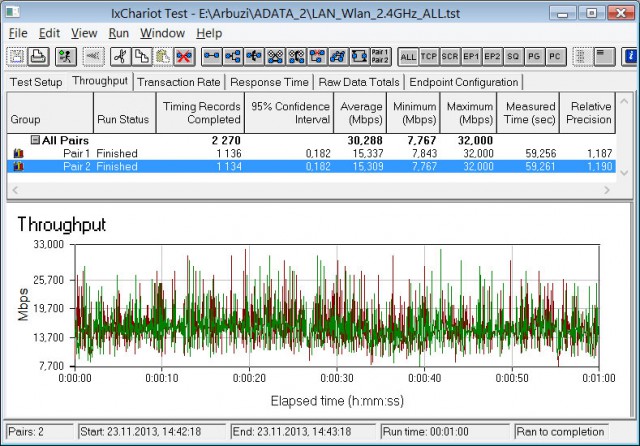640x446 pixels.
Task: Click the Throughput chart title
Action: [62, 225]
